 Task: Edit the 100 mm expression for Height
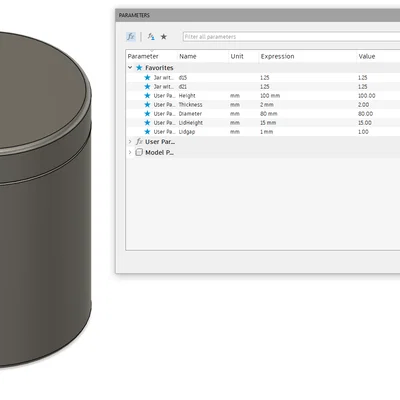click(270, 96)
